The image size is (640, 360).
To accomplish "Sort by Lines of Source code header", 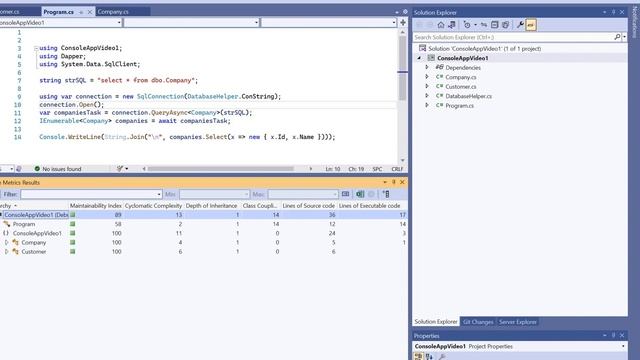I will point(309,206).
